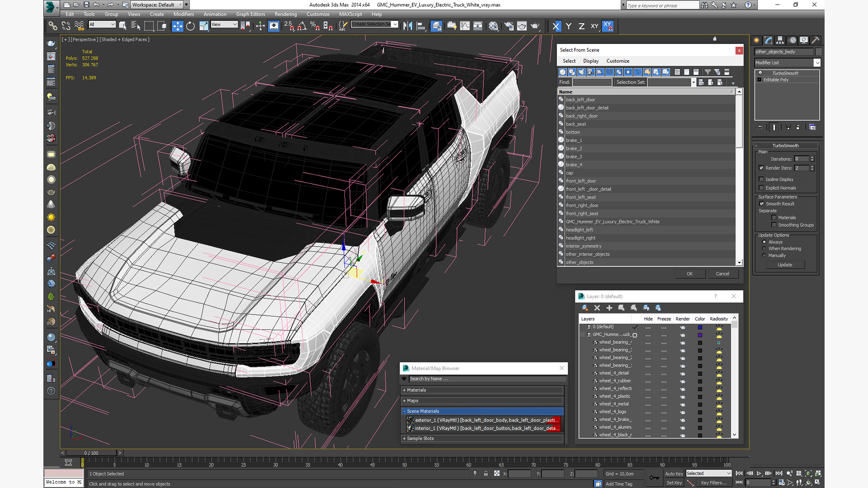Open Customize menu in Select From Scene
Screen dimensions: 868x488
[x=618, y=61]
